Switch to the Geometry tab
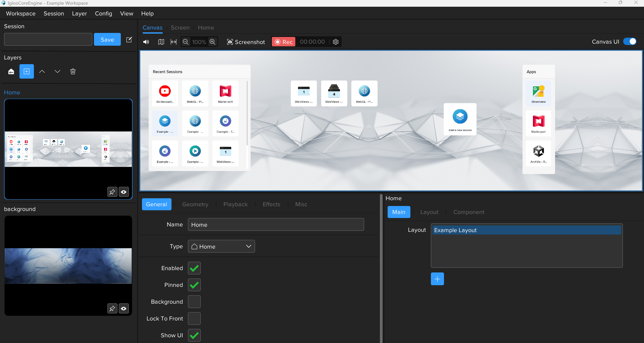Screen dimensions: 644x343 tap(195, 204)
